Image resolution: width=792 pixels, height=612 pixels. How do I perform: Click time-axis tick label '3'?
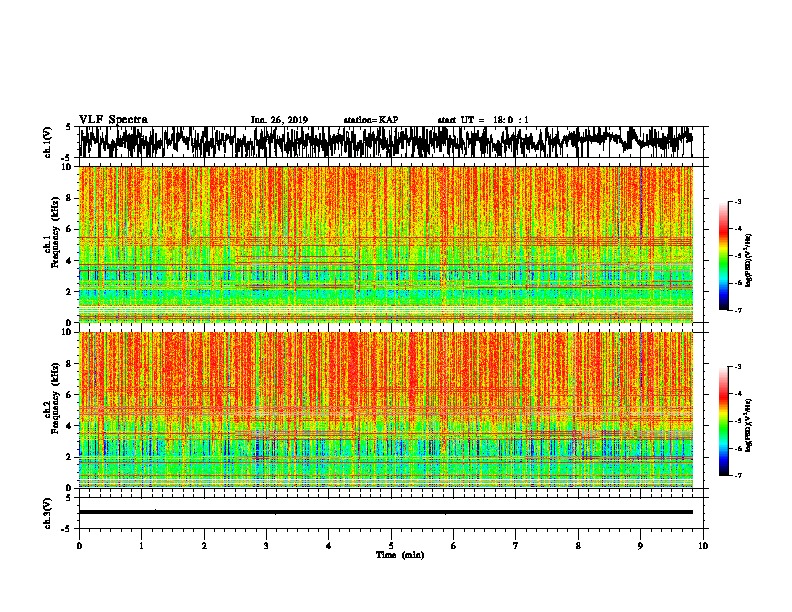click(266, 546)
